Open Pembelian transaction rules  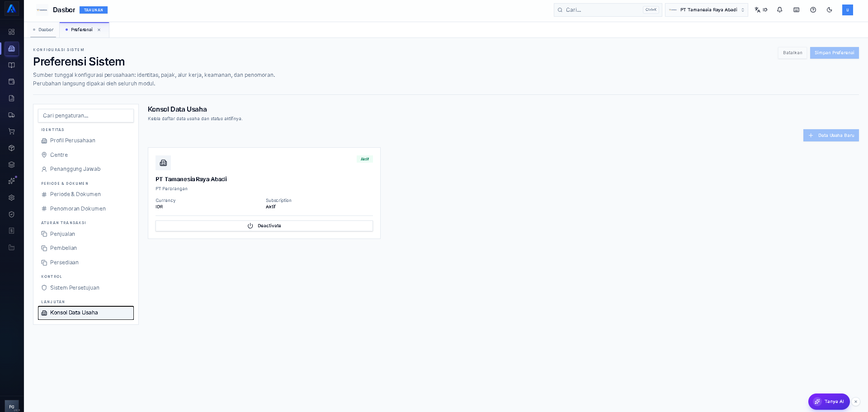(x=86, y=248)
